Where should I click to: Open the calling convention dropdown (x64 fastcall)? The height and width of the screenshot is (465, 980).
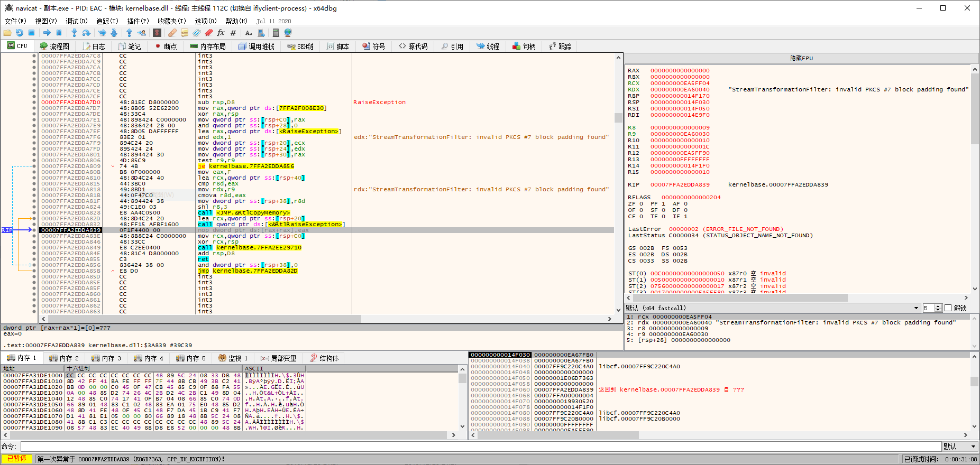coord(773,308)
